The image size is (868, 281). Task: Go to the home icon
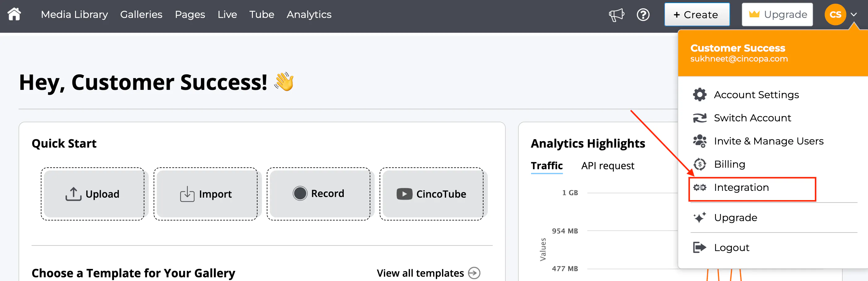pyautogui.click(x=14, y=15)
